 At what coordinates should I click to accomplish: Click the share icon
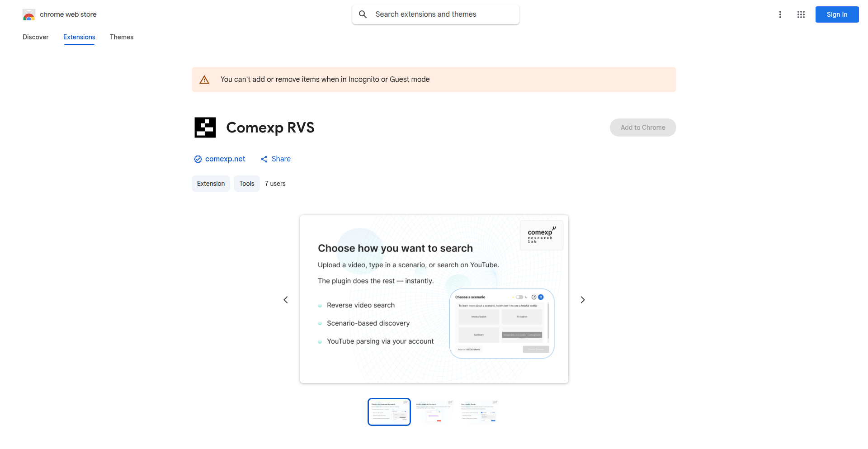click(264, 159)
